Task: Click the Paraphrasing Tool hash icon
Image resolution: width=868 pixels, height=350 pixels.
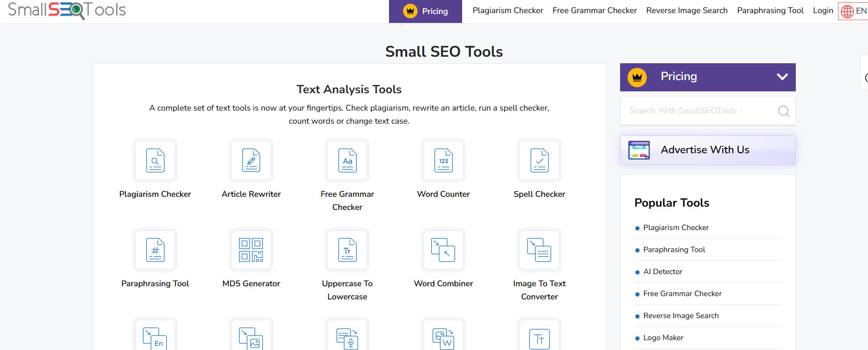Action: click(x=155, y=250)
